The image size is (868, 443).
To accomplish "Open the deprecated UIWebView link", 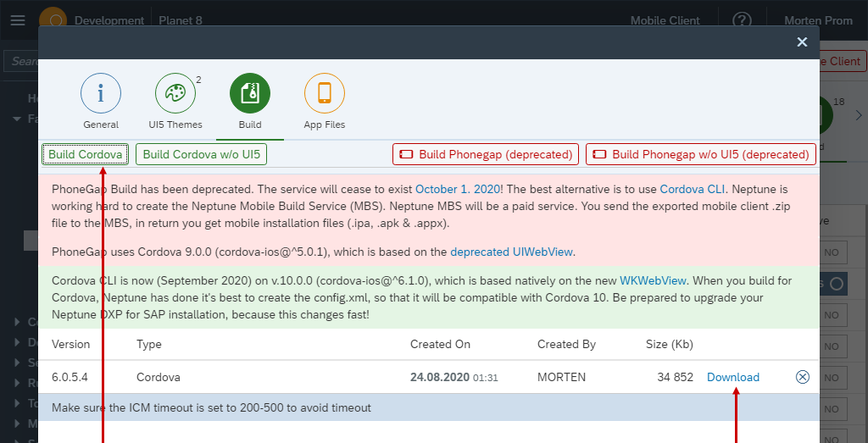I will click(x=511, y=252).
